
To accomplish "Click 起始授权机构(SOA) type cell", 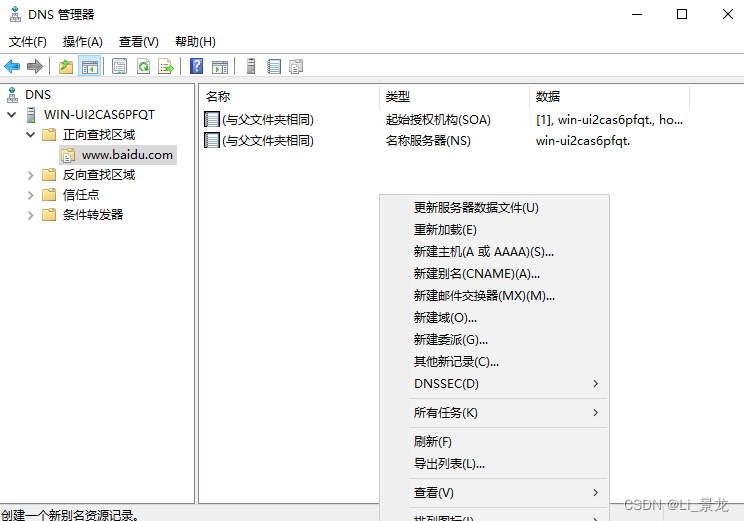I will coord(438,120).
